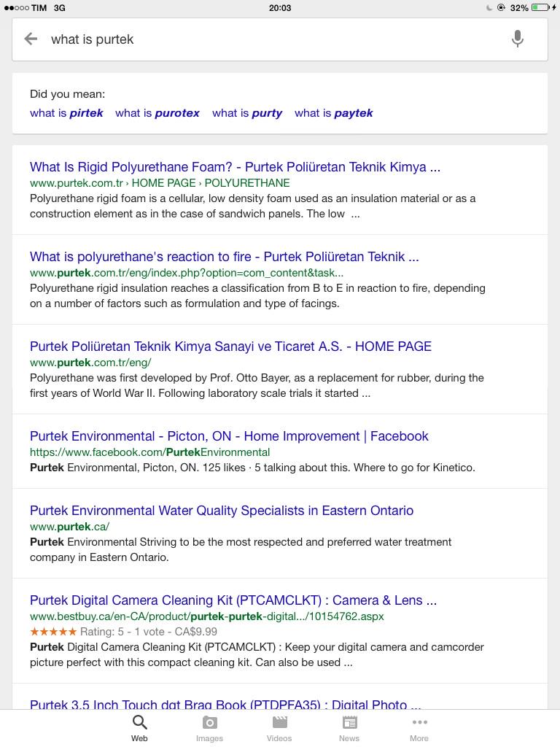Select suggestion 'what is pirtek'
The width and height of the screenshot is (560, 747).
click(x=66, y=113)
